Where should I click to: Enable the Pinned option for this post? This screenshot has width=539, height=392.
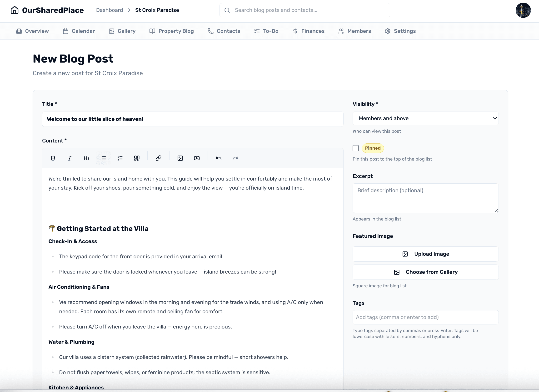click(x=356, y=148)
